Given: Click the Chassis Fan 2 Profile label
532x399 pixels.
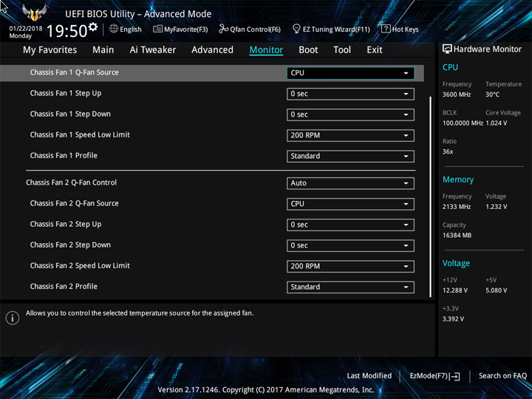Looking at the screenshot, I should pos(64,287).
